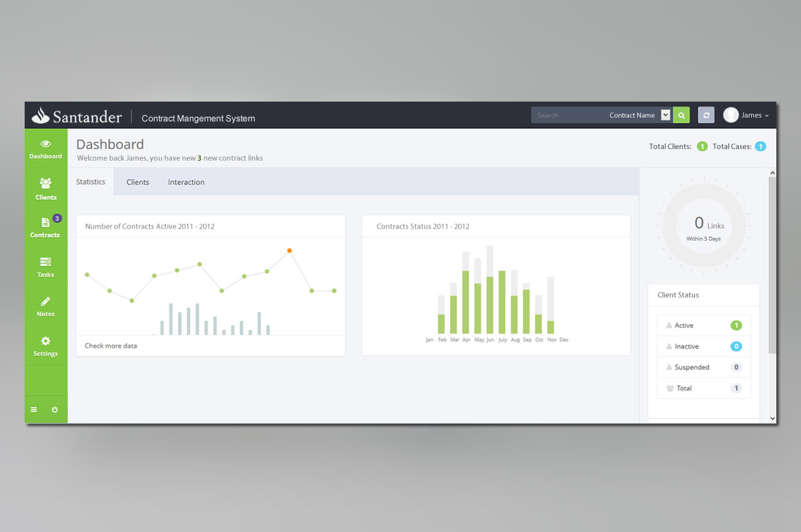This screenshot has width=801, height=532.
Task: Open Contracts with the 3 notification badge
Action: 46,227
